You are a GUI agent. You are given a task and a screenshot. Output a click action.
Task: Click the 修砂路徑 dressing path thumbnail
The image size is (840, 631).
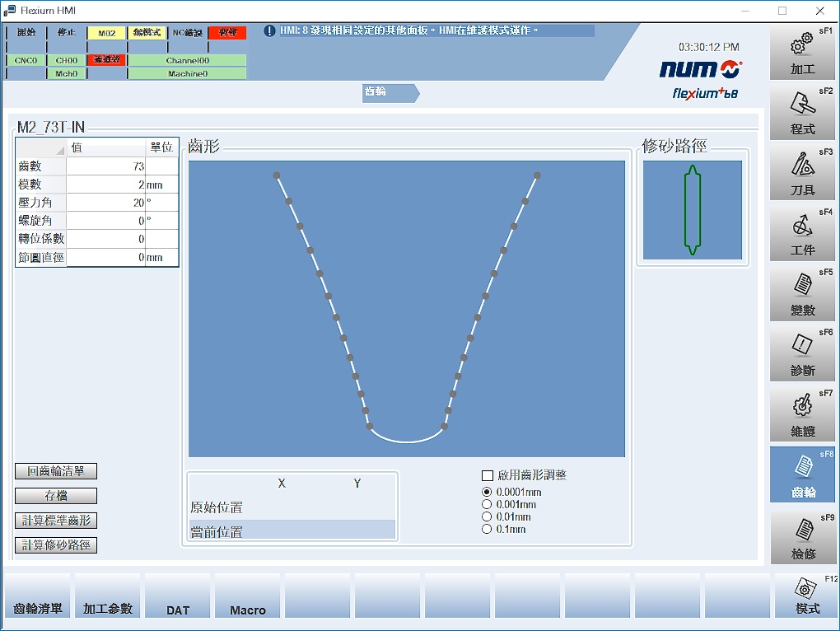click(692, 210)
